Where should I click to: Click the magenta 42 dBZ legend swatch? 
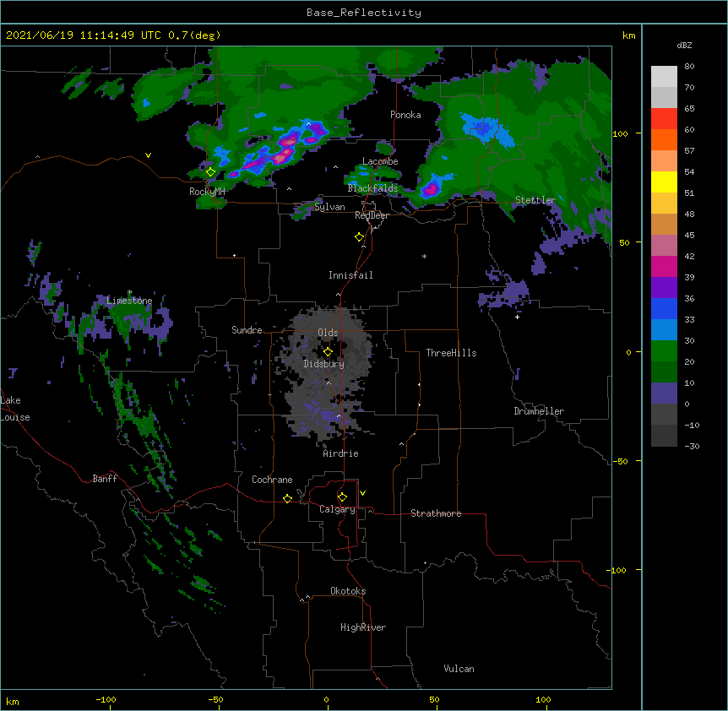(664, 266)
